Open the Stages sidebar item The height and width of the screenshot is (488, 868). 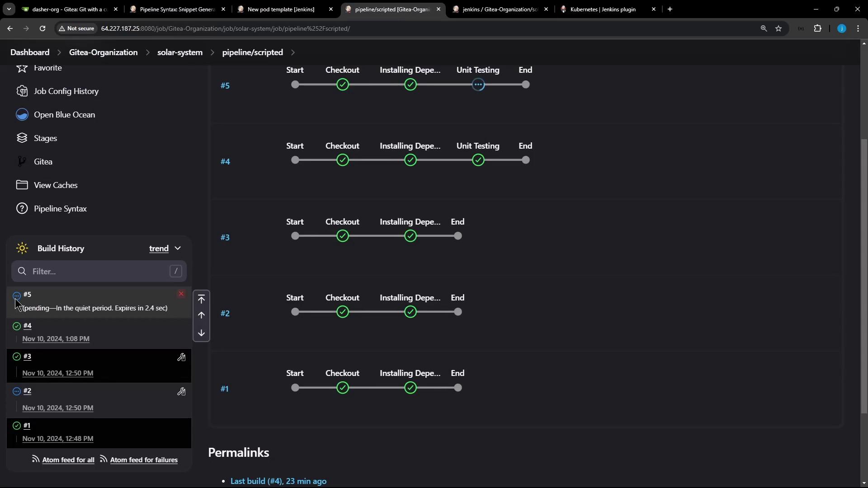coord(45,138)
